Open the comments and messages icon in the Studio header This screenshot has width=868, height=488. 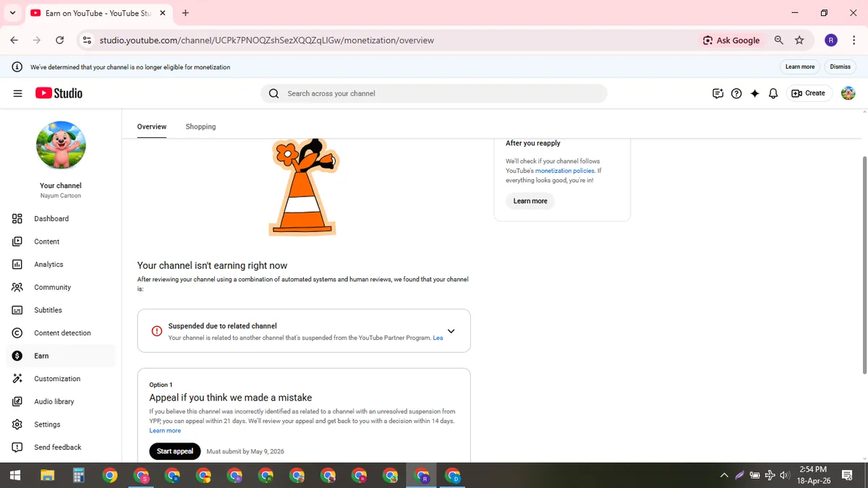[x=718, y=93]
